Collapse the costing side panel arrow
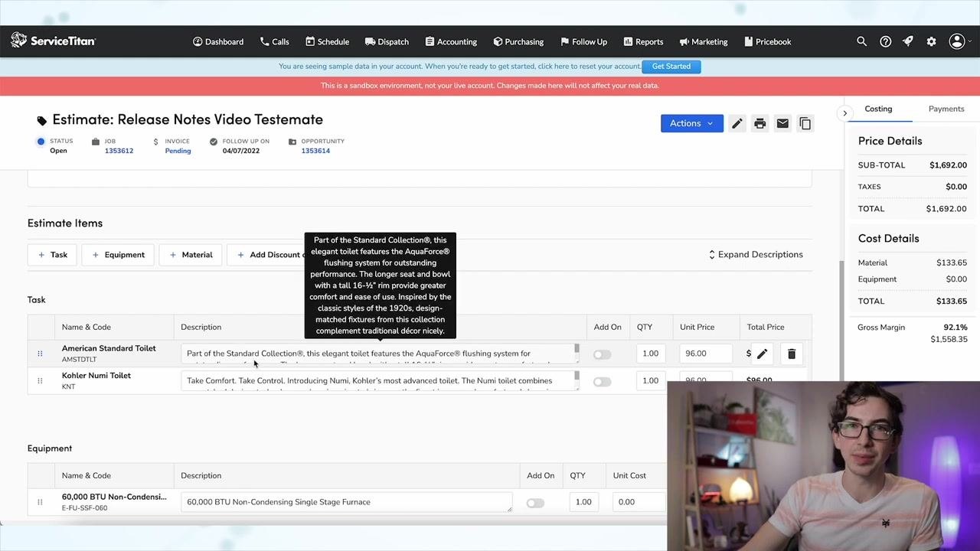The image size is (980, 551). tap(844, 113)
